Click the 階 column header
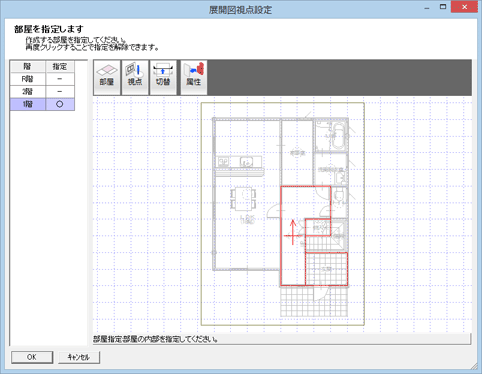Screen dimensions: 482x374 (x=28, y=67)
